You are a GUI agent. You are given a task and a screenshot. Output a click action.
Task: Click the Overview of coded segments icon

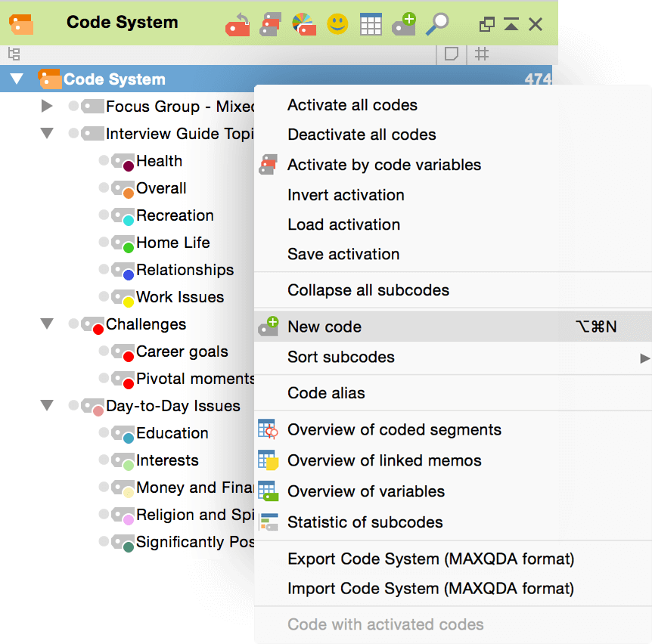pyautogui.click(x=268, y=429)
